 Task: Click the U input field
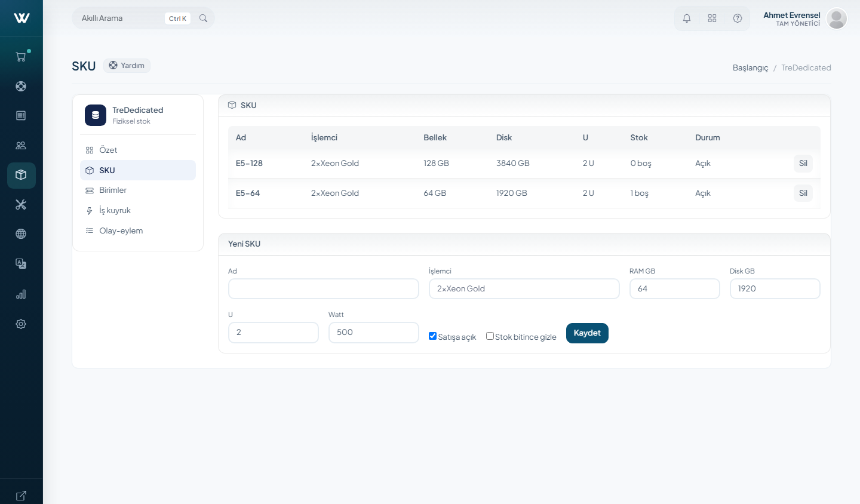[x=274, y=333]
